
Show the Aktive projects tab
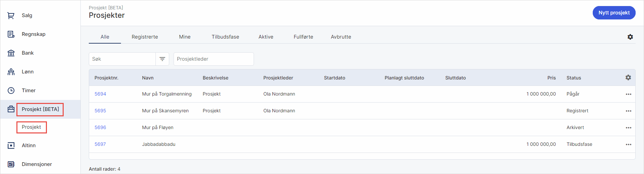tap(266, 37)
